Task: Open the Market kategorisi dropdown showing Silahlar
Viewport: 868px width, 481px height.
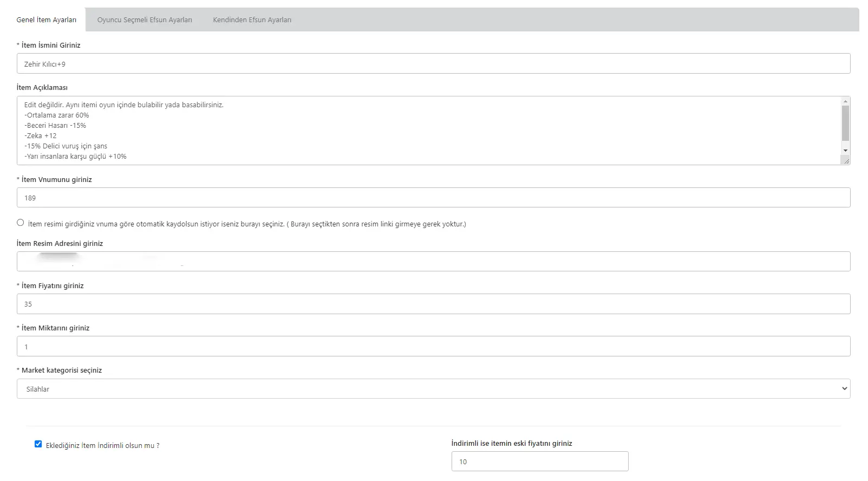Action: tap(433, 389)
